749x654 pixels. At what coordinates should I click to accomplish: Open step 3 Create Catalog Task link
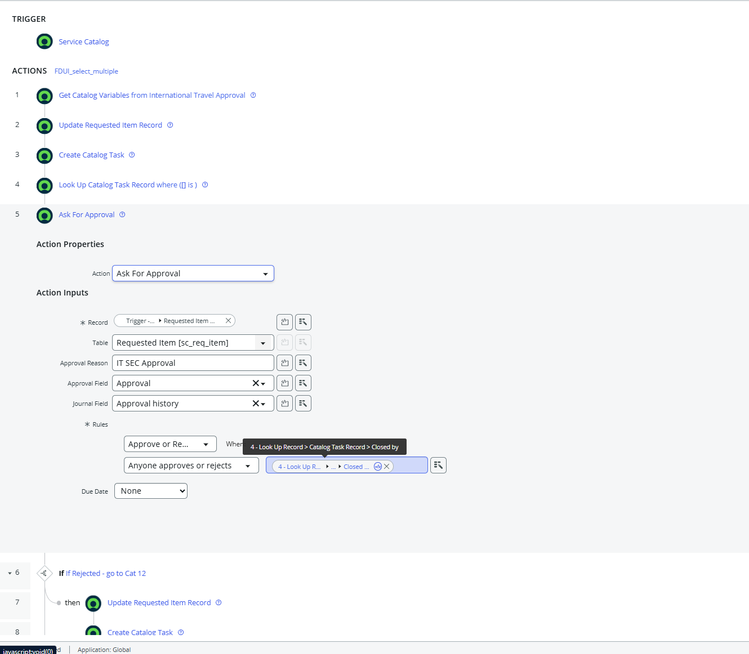(91, 155)
